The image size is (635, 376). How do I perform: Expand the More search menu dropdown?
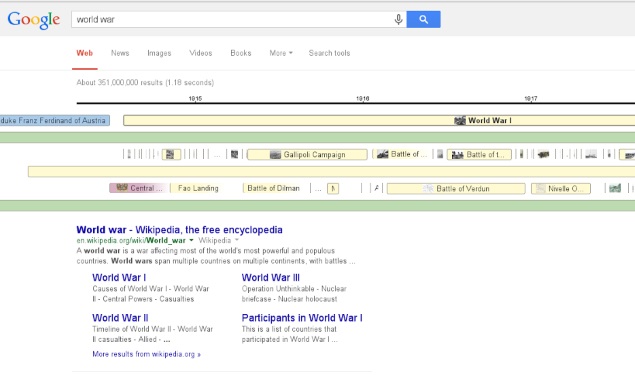[x=281, y=53]
